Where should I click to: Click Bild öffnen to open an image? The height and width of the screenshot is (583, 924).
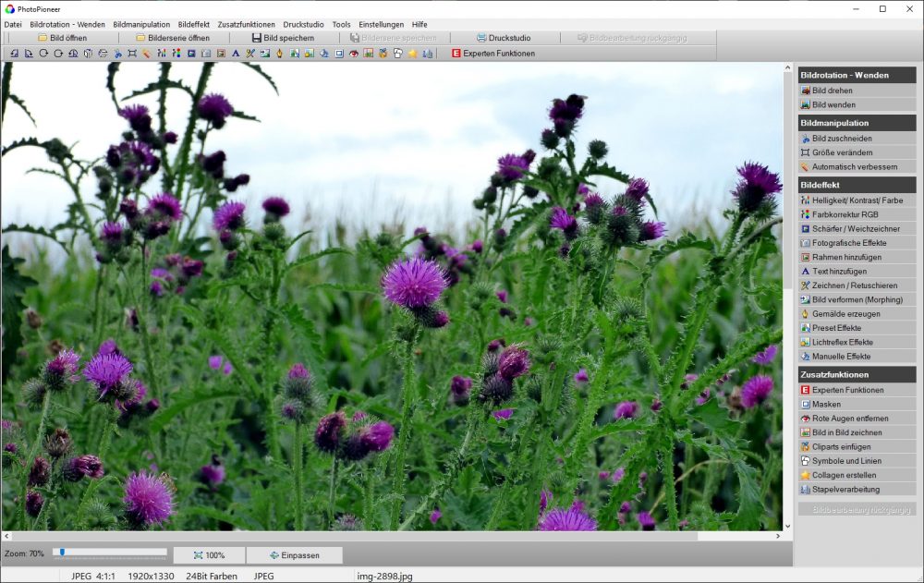pos(63,38)
